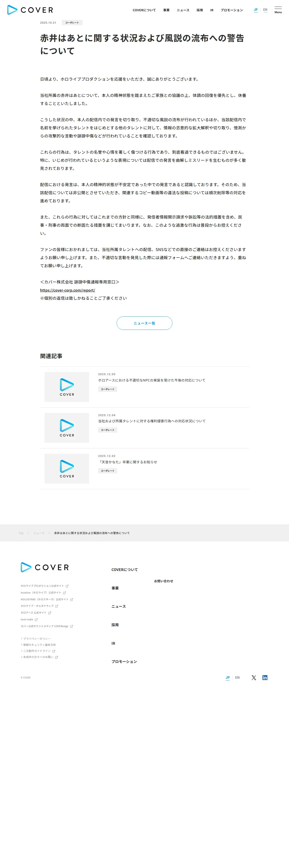The width and height of the screenshot is (289, 868).
Task: Click the ニュース一覧 button
Action: [x=144, y=323]
